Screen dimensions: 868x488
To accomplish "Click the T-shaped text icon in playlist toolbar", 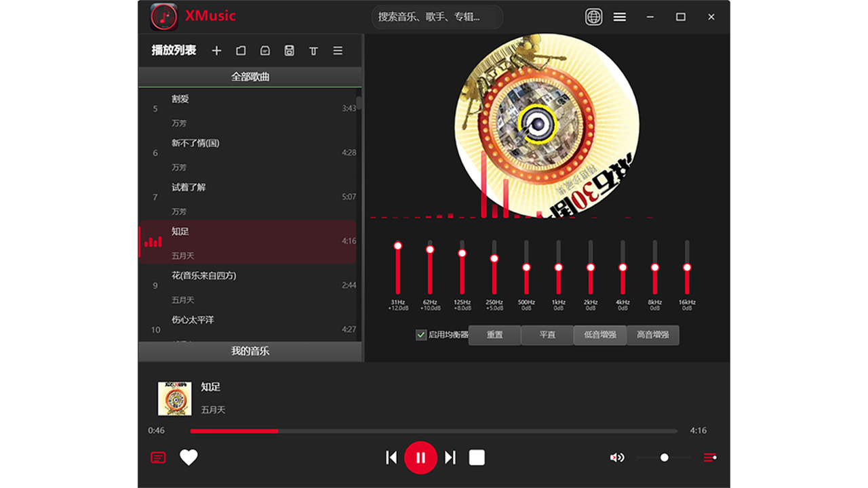I will [x=313, y=51].
